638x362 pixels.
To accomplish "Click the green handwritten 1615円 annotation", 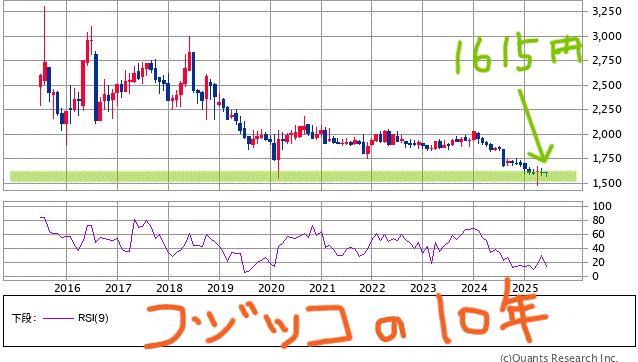I will (x=519, y=53).
